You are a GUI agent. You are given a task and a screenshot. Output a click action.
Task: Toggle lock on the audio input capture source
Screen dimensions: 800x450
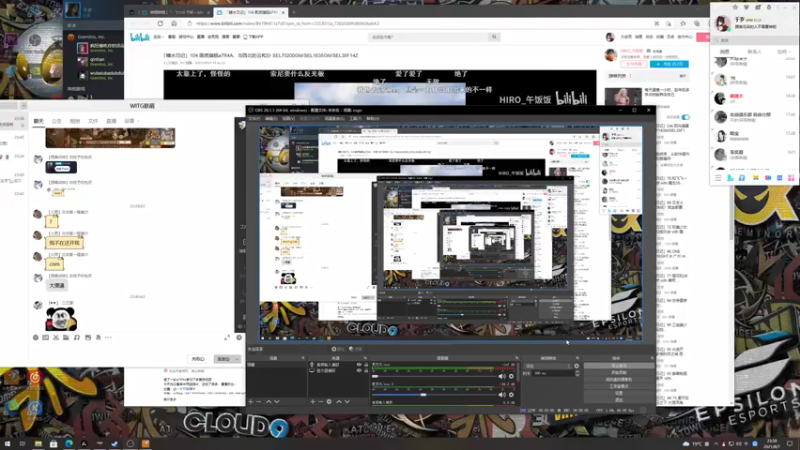(x=366, y=365)
